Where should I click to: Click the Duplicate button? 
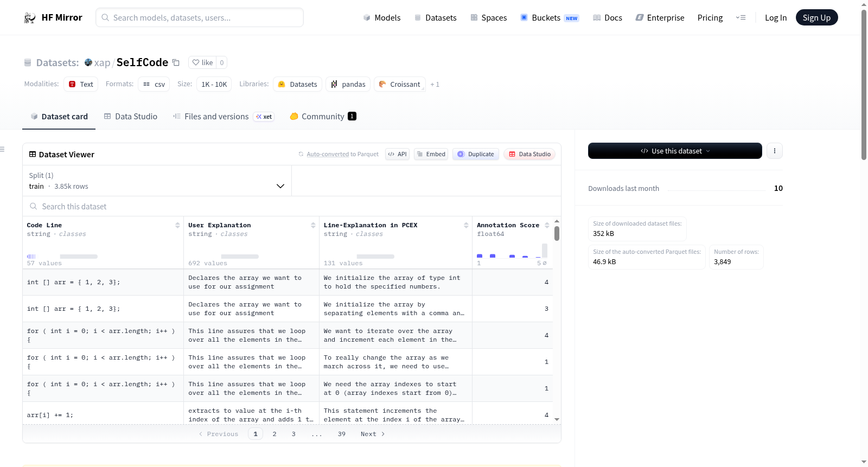point(475,154)
